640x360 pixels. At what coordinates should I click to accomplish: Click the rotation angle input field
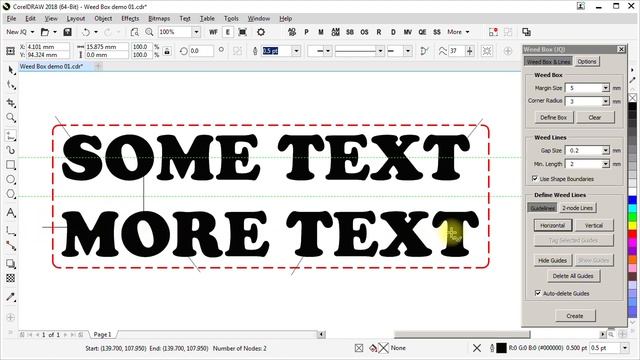201,51
